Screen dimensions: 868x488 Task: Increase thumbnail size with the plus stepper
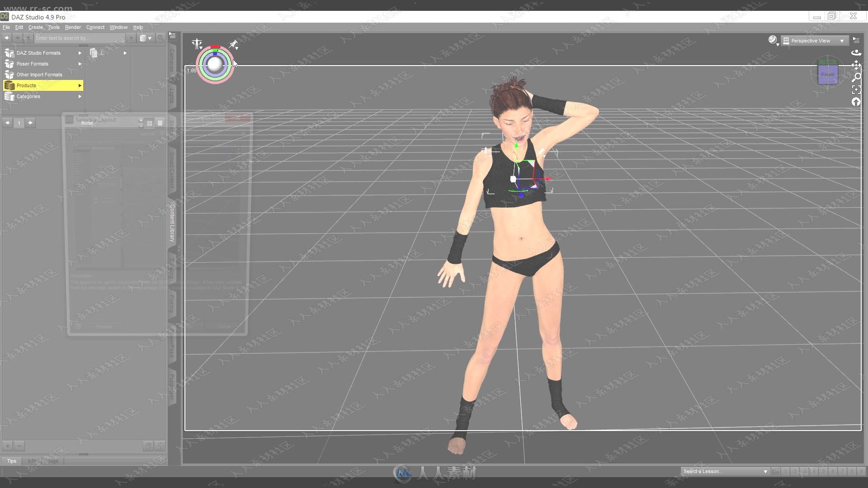(141, 121)
